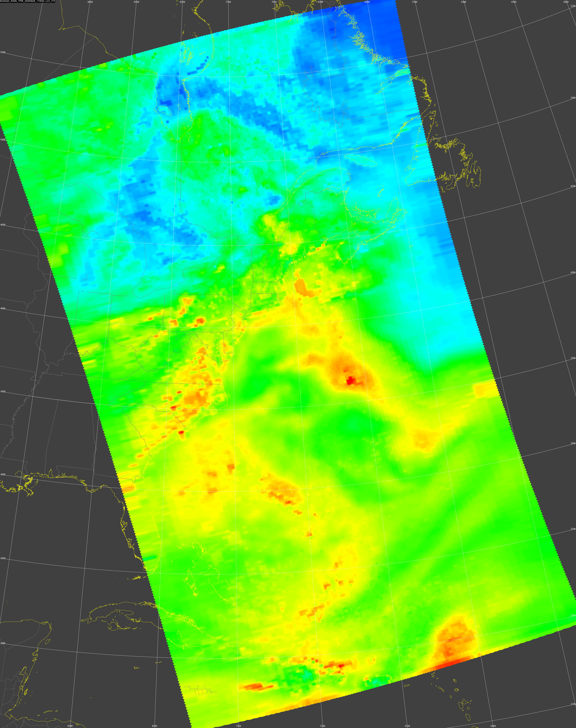Screen dimensions: 576x728
Task: Select the 80W label on the bottom edge
Action: pyautogui.click(x=154, y=726)
